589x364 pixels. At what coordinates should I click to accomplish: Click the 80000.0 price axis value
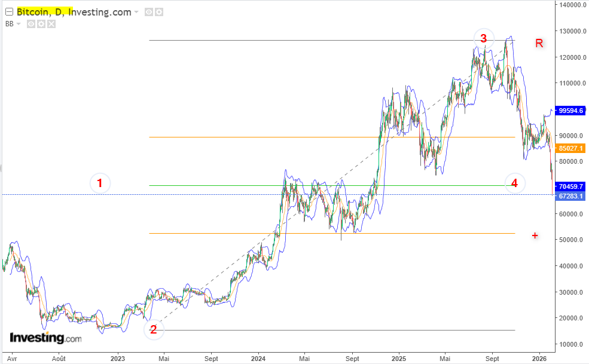coord(571,161)
